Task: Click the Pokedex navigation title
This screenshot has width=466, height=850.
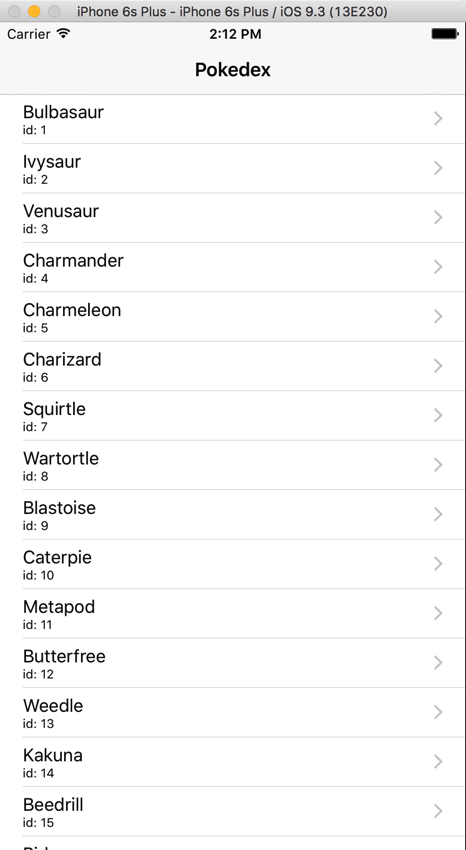Action: [x=232, y=70]
